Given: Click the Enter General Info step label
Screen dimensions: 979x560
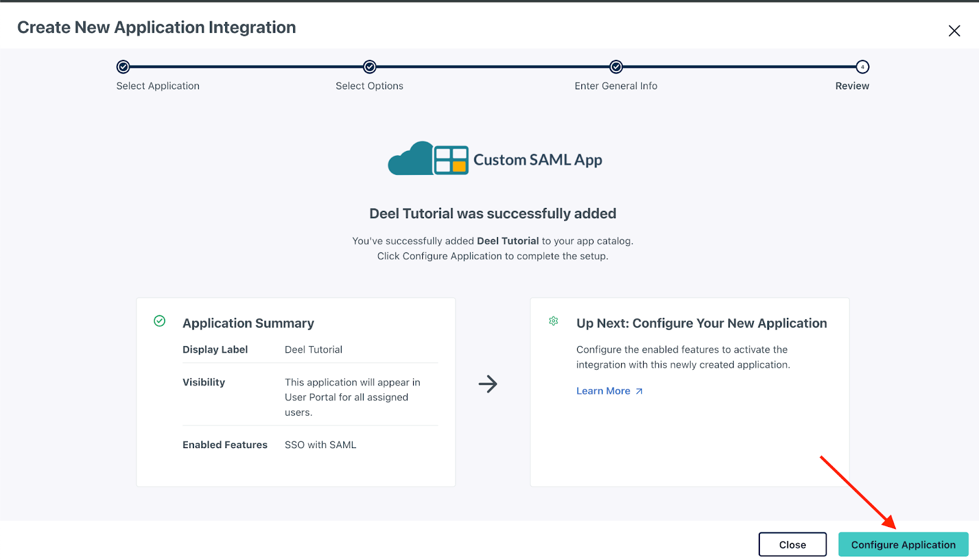Looking at the screenshot, I should click(616, 86).
